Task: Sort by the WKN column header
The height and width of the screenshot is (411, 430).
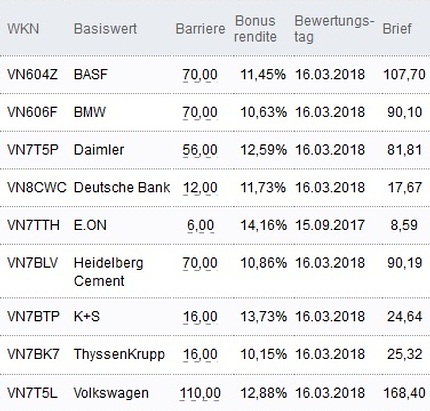Action: (23, 29)
